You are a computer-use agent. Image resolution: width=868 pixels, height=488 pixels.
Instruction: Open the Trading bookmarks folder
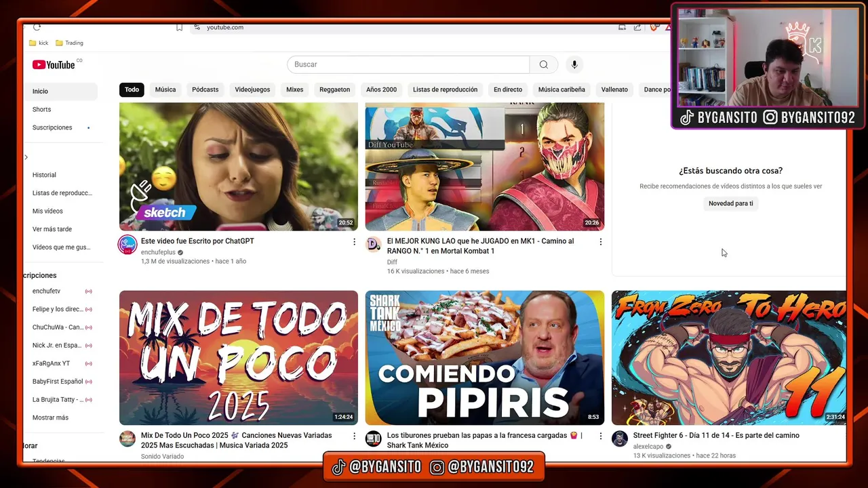69,43
